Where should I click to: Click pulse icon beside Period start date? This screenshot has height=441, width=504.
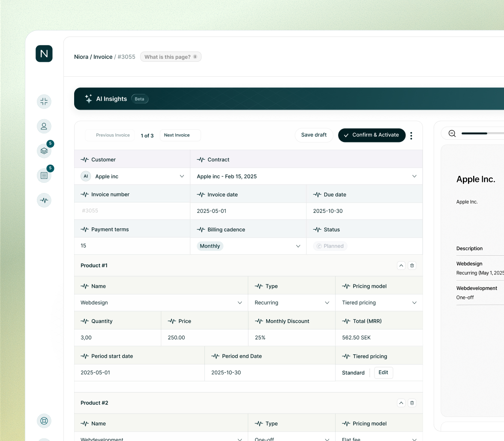[85, 356]
